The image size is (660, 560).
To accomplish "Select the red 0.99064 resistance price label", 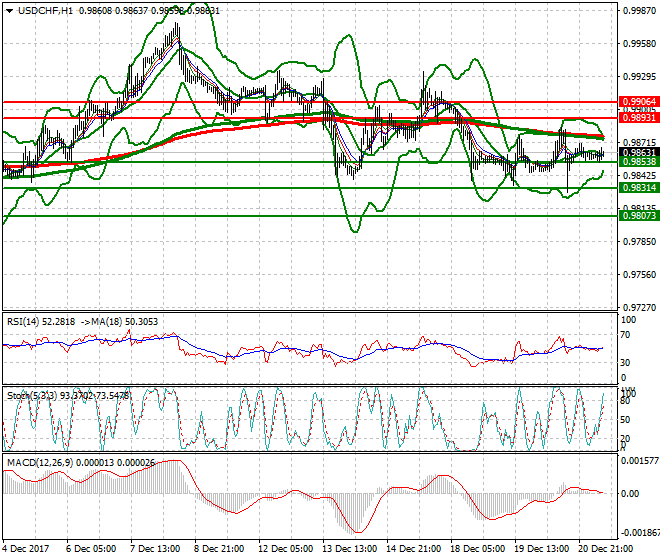I will coord(639,101).
